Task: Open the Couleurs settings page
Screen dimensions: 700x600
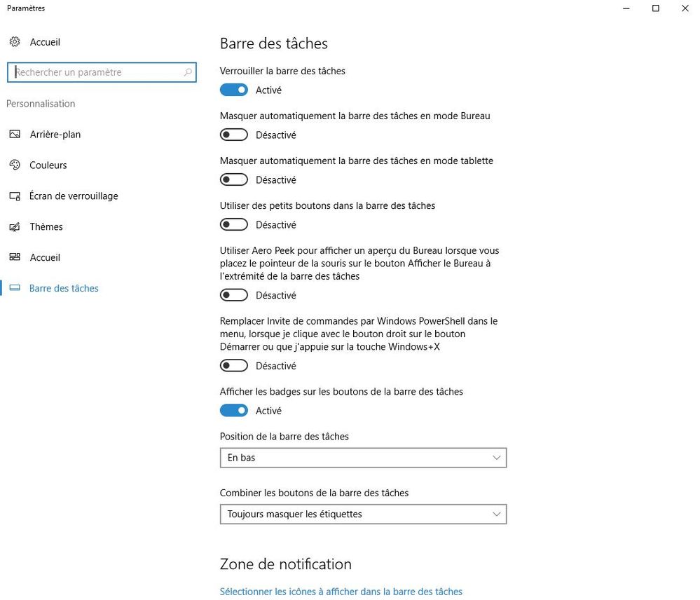Action: pyautogui.click(x=48, y=165)
